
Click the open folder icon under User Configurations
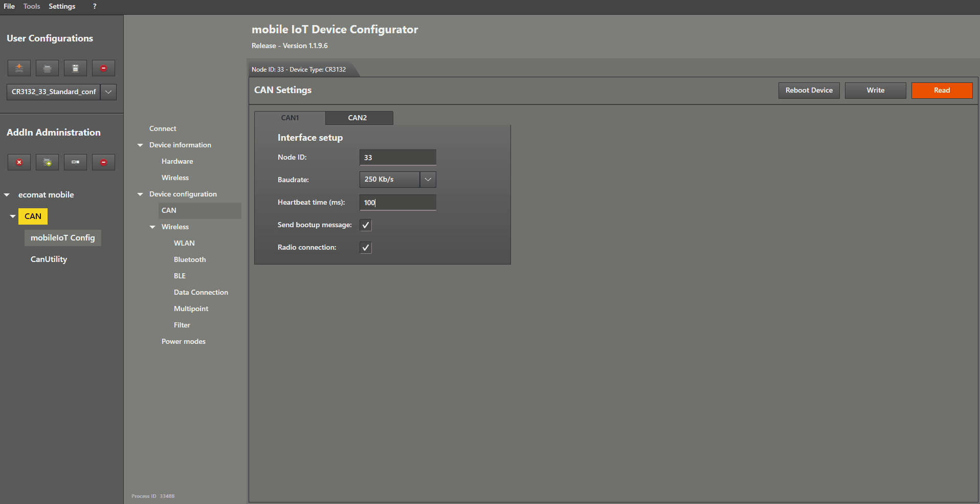tap(47, 68)
